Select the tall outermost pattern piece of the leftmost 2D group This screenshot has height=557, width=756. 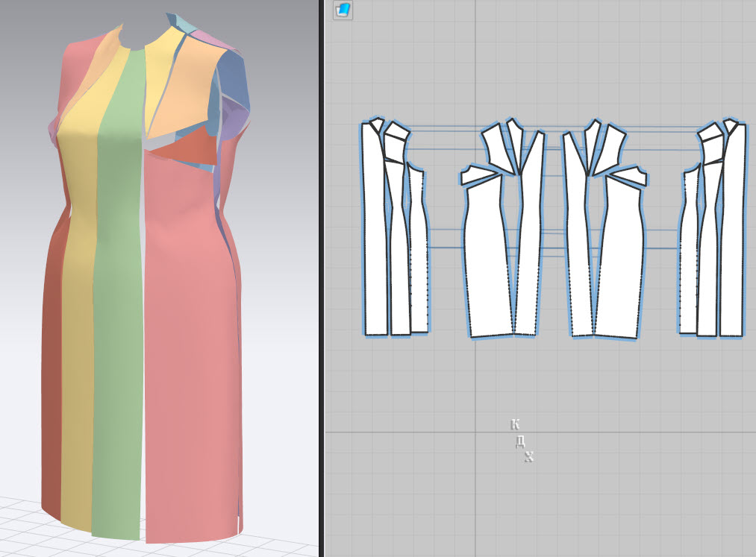tap(375, 231)
